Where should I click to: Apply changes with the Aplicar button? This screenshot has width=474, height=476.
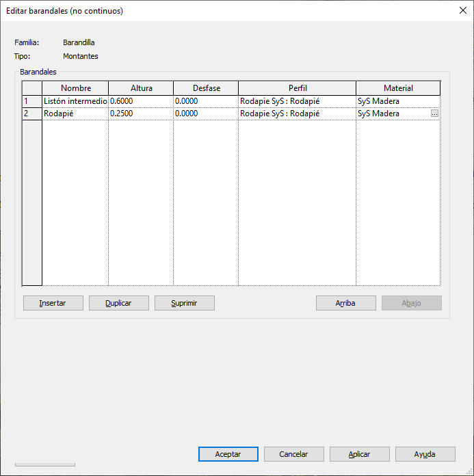359,454
